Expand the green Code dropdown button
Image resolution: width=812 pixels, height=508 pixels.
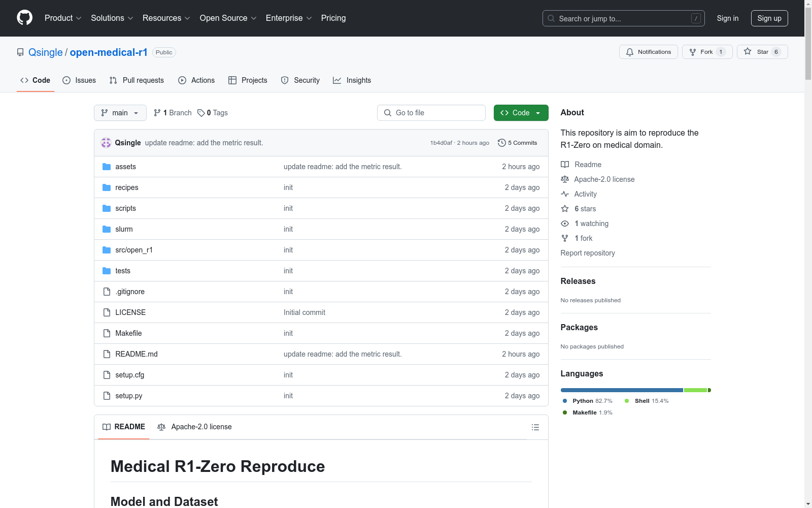pyautogui.click(x=521, y=113)
